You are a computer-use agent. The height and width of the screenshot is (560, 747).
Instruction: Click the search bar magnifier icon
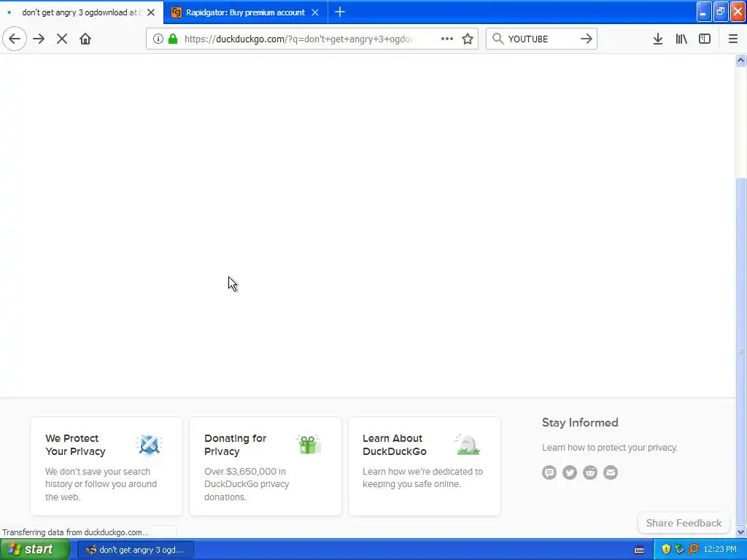point(498,39)
